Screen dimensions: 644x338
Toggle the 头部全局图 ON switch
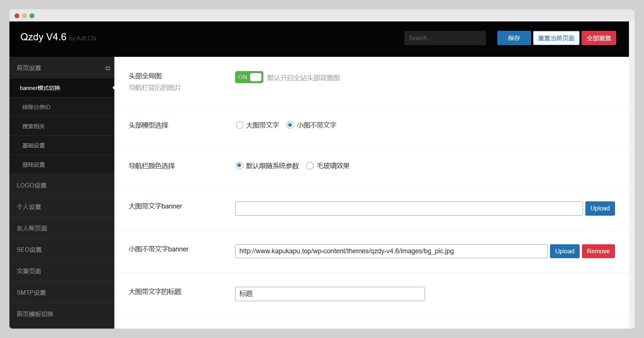click(249, 77)
